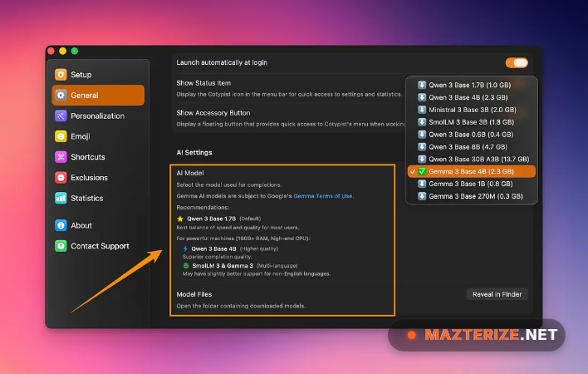
Task: Open About page label
Action: pyautogui.click(x=81, y=225)
